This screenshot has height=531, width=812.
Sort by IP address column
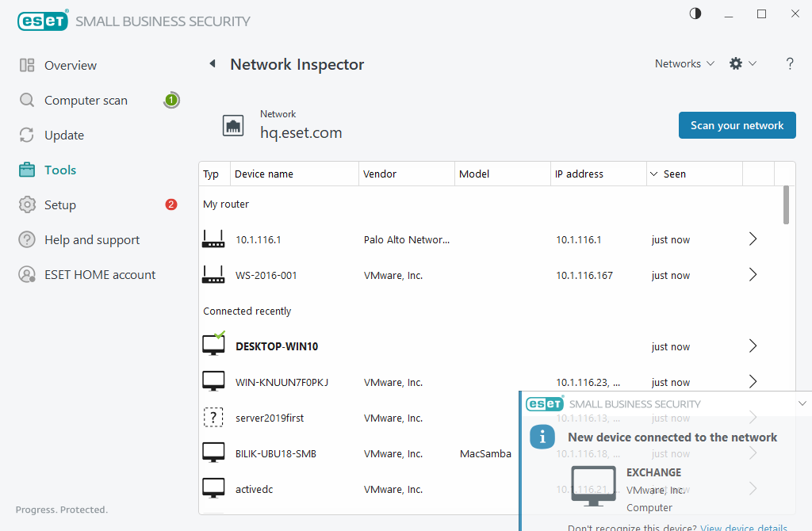click(x=599, y=174)
